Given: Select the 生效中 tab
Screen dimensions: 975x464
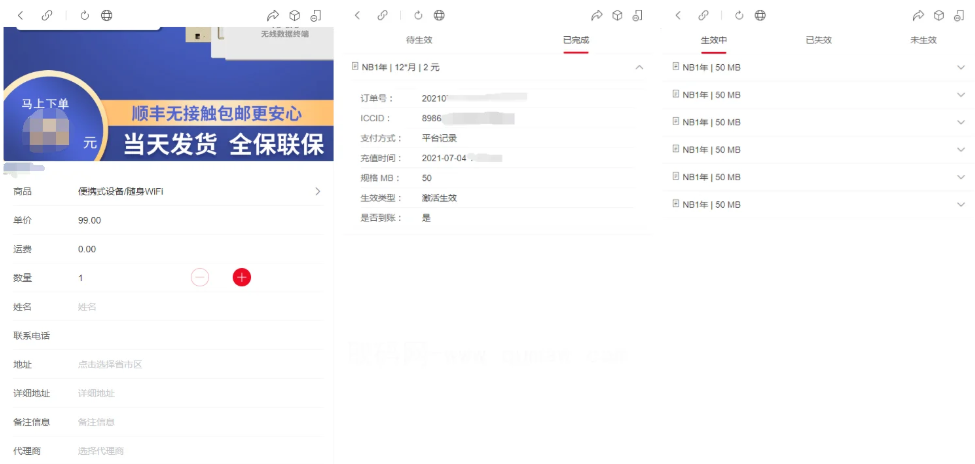Looking at the screenshot, I should tap(714, 40).
